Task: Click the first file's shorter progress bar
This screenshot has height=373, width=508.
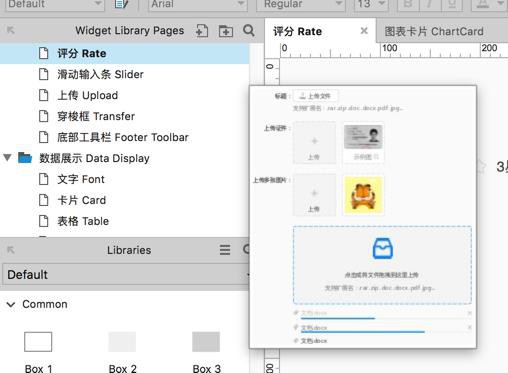Action: (338, 318)
